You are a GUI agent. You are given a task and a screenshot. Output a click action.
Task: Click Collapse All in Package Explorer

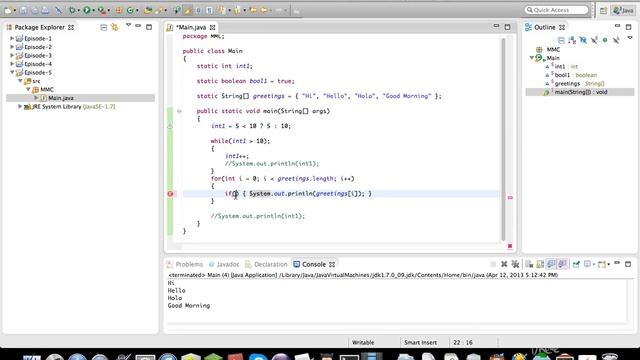point(104,27)
